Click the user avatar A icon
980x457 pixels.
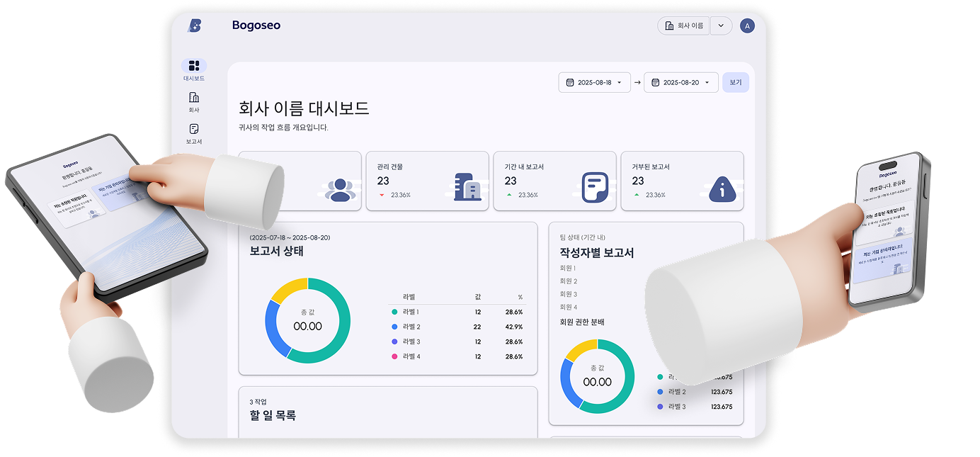point(747,26)
